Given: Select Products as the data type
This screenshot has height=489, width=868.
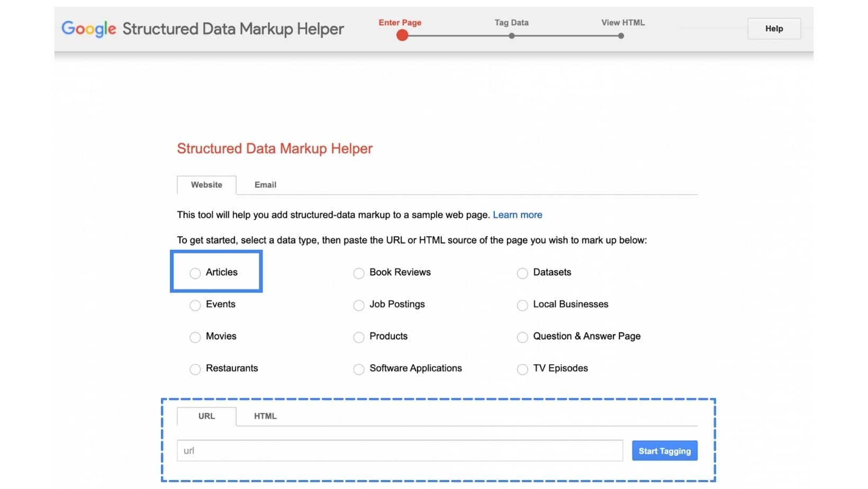Looking at the screenshot, I should click(359, 337).
